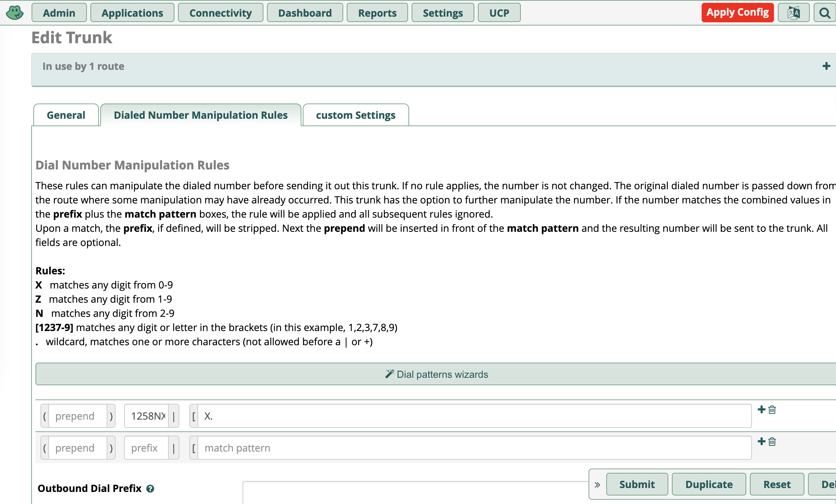836x504 pixels.
Task: Open the search magnifier
Action: [824, 12]
